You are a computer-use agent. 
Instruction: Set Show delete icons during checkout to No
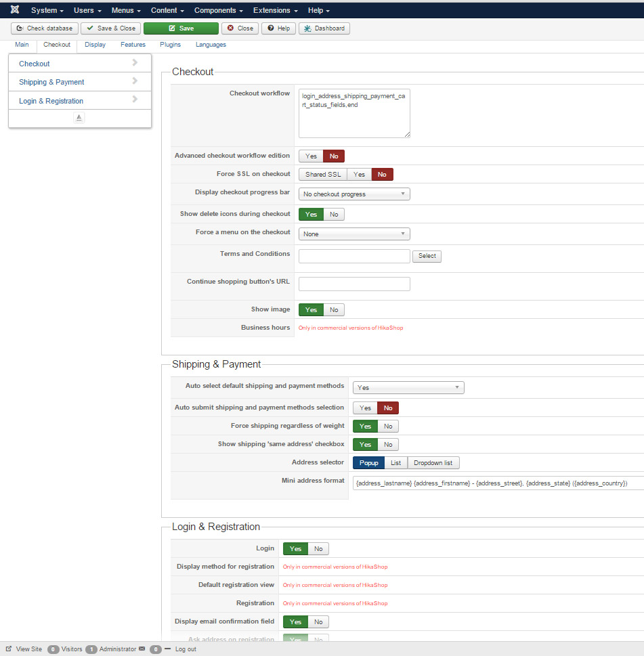pos(334,214)
